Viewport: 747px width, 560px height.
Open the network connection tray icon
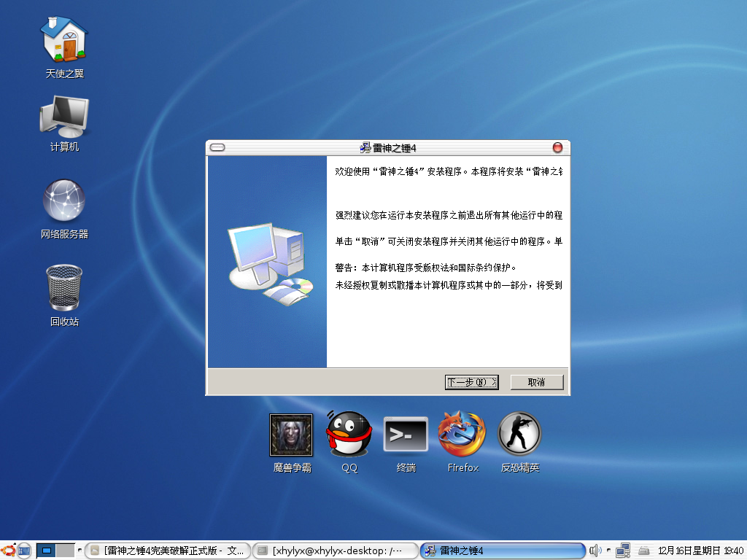(x=623, y=551)
